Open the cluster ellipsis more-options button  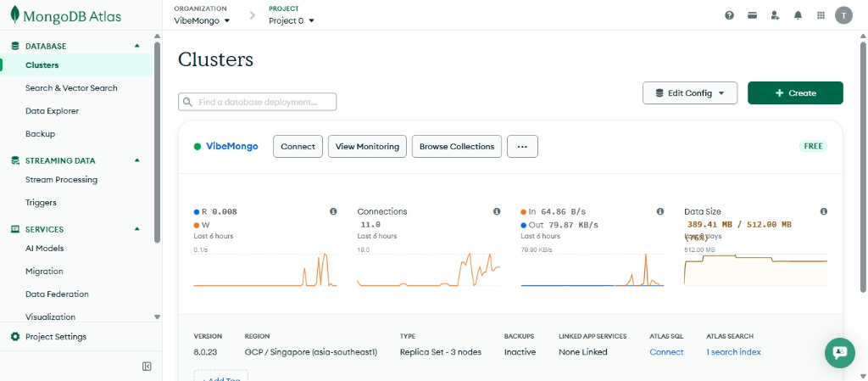522,147
